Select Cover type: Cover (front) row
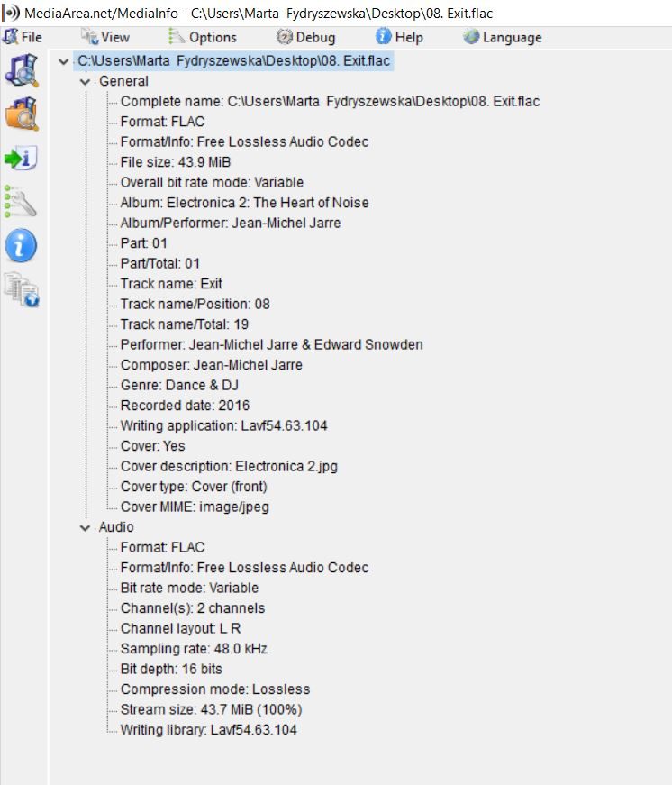 coord(194,487)
